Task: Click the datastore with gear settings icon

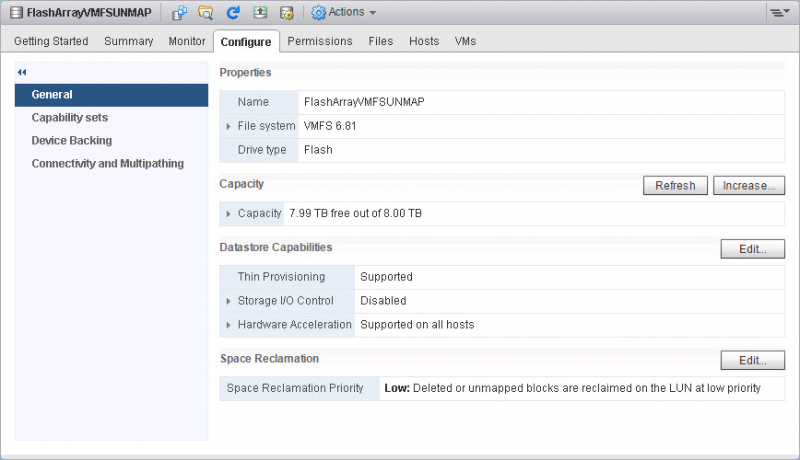Action: 287,13
